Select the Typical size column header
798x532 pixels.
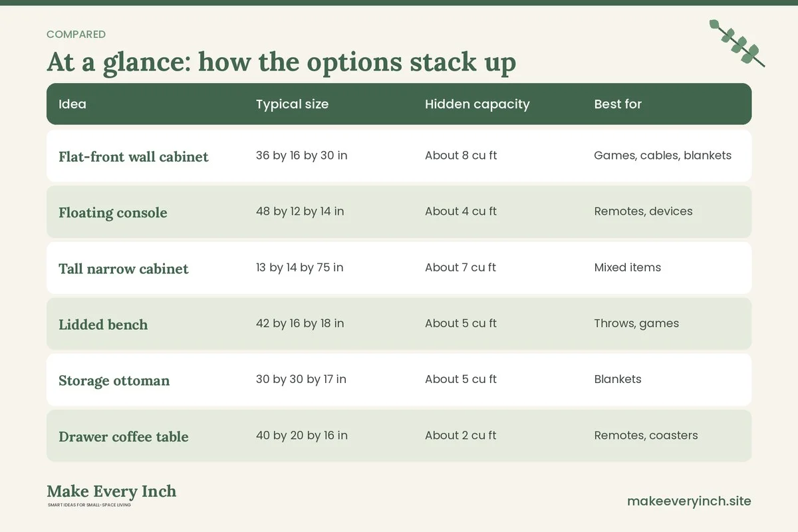pyautogui.click(x=292, y=104)
